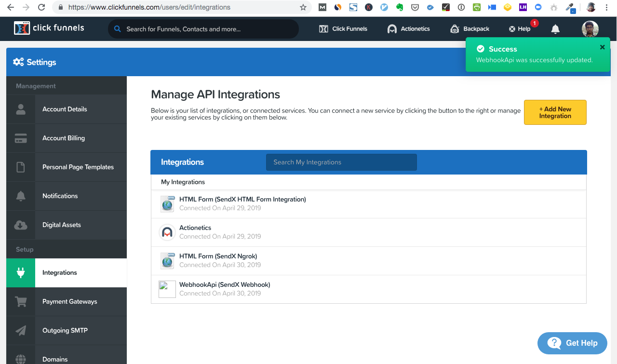This screenshot has height=364, width=617.
Task: Click the Pocket extension icon
Action: (415, 7)
